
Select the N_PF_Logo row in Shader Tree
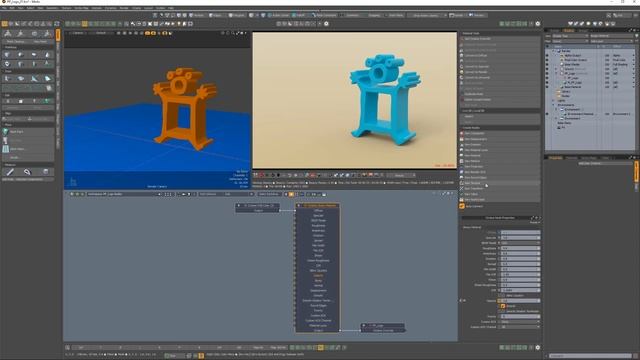click(x=575, y=82)
